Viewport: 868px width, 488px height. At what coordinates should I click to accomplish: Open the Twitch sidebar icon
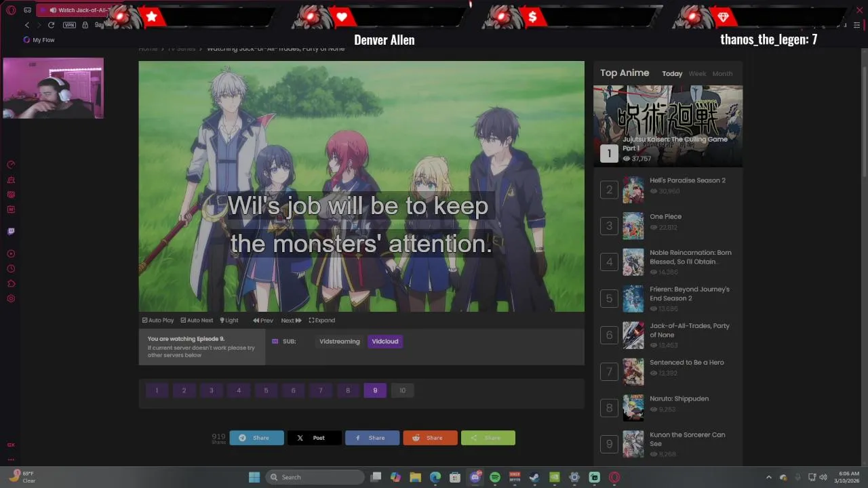[x=11, y=231]
